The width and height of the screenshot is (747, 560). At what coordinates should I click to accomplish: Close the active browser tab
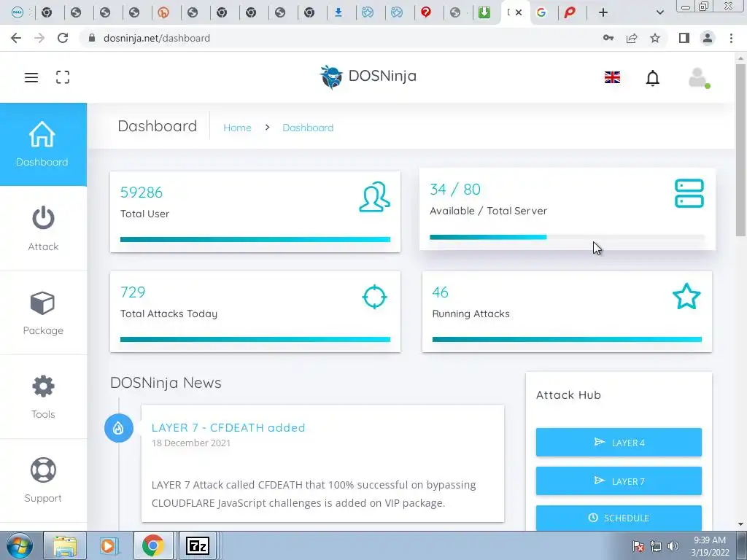tap(519, 13)
